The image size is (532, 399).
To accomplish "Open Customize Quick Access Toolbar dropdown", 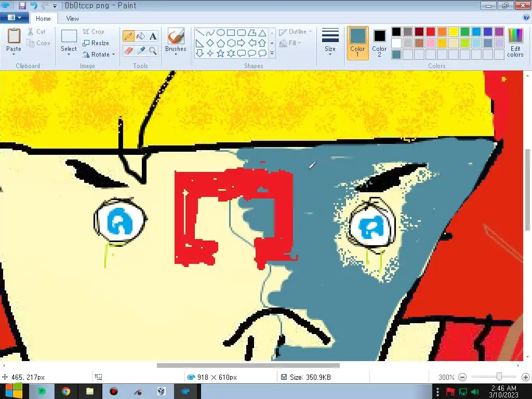I will coord(55,6).
